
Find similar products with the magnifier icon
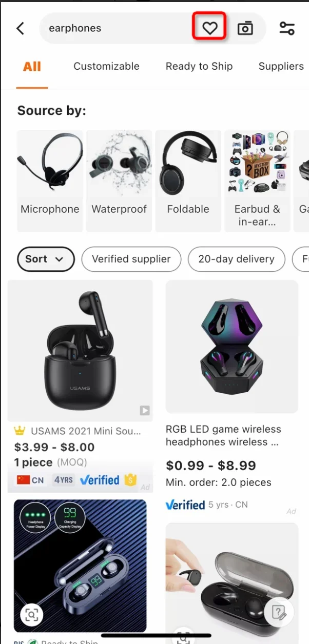[x=31, y=615]
